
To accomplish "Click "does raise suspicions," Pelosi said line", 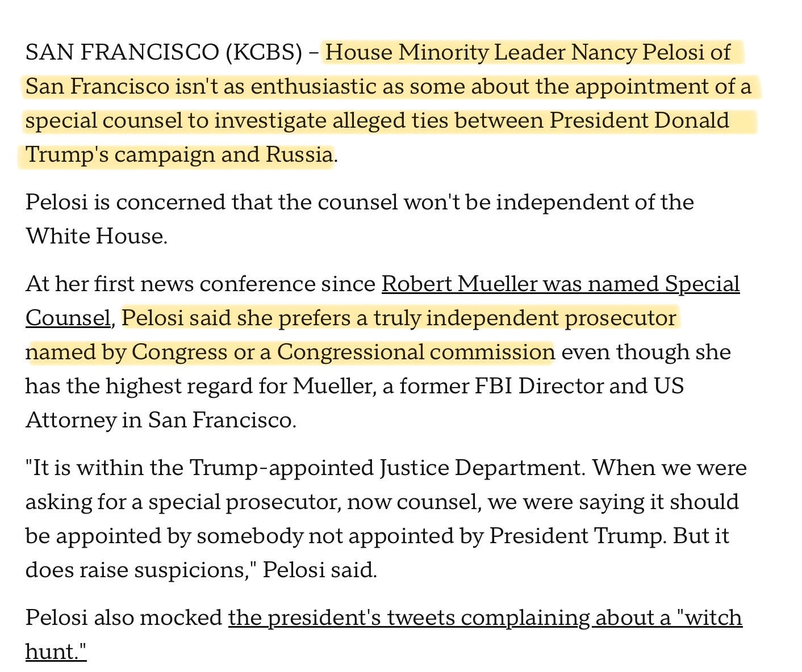I will (201, 570).
